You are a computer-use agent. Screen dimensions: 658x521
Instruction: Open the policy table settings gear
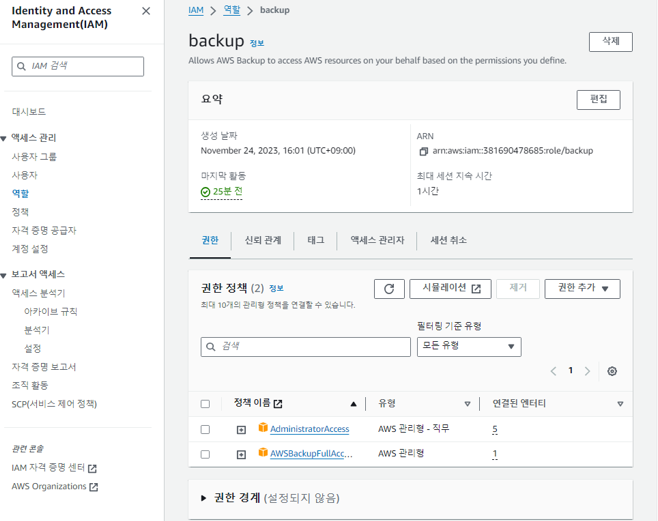point(612,371)
